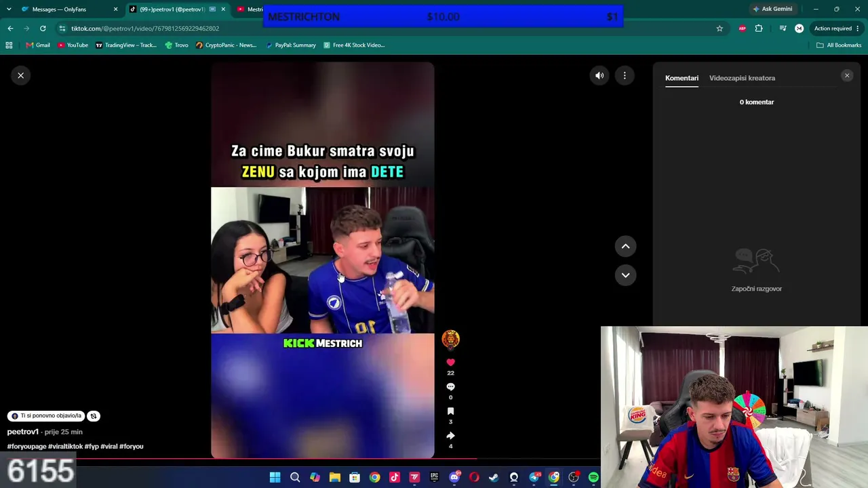Open Epic Games Launcher from the taskbar
Viewport: 868px width, 488px height.
(x=434, y=477)
